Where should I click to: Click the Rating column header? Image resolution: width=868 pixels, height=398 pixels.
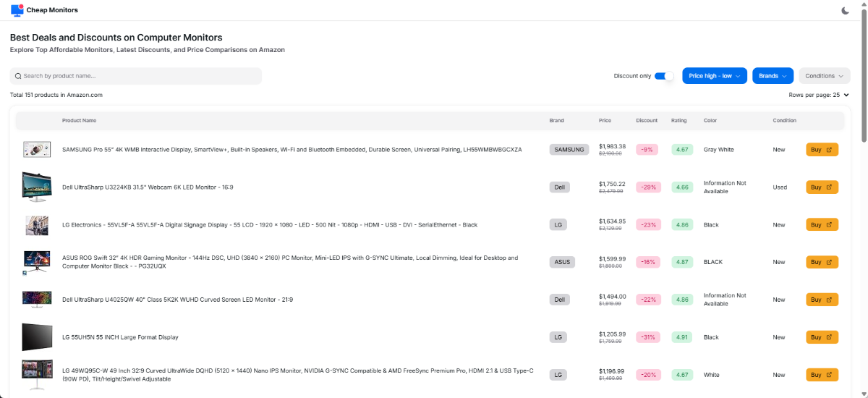pos(679,121)
